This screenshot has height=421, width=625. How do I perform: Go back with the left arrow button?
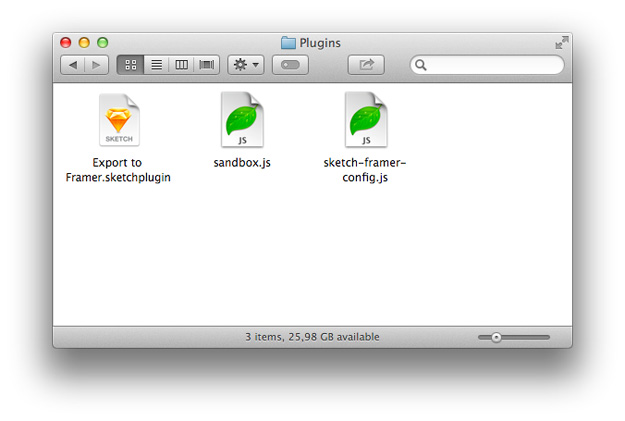pos(73,65)
